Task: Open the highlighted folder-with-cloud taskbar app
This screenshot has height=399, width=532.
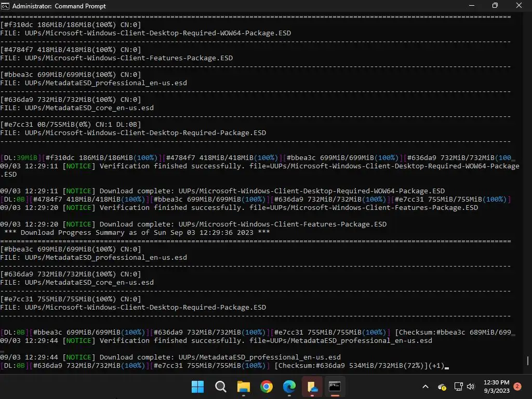Action: pos(312,387)
